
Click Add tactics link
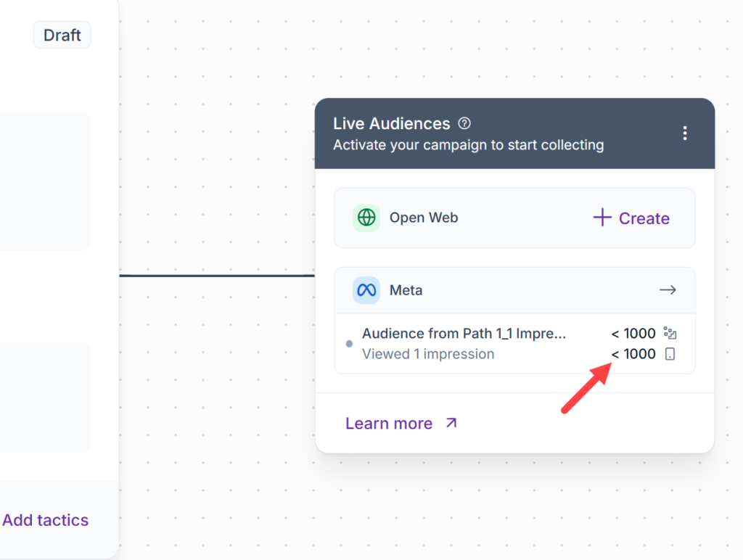tap(46, 520)
